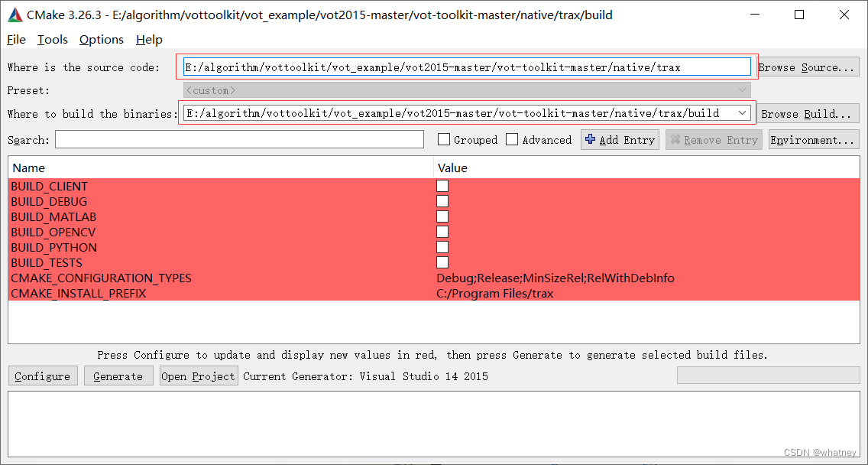Click the Environment button
Screen dimensions: 868x465
coord(814,140)
